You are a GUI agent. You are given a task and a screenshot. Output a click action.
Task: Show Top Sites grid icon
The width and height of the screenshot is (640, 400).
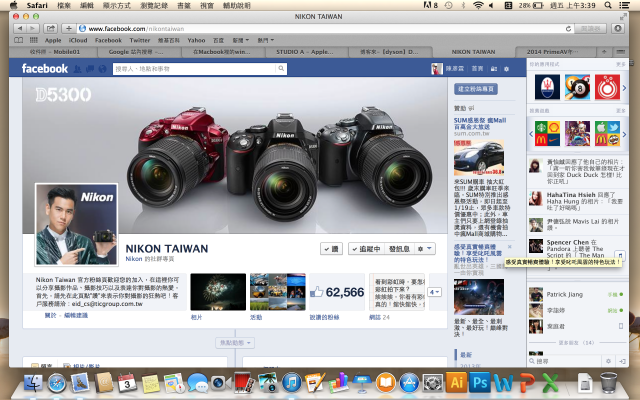pyautogui.click(x=33, y=40)
